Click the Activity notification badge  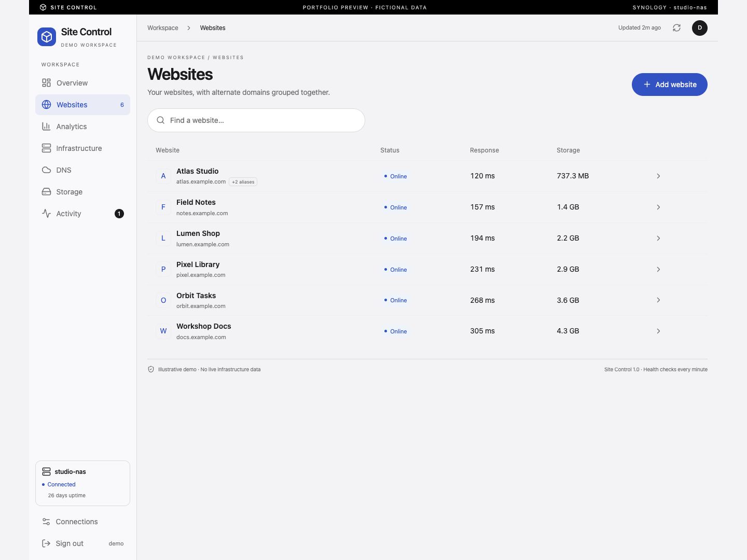click(119, 214)
